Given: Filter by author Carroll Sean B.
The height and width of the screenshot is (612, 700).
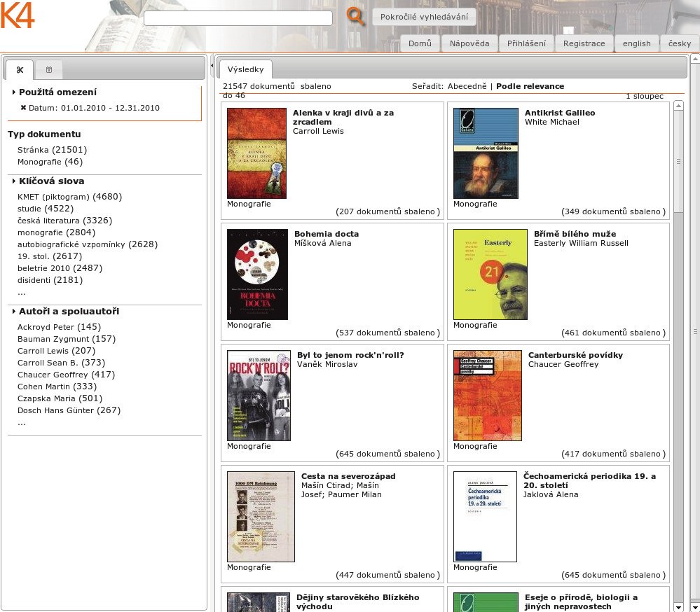Looking at the screenshot, I should pos(61,363).
